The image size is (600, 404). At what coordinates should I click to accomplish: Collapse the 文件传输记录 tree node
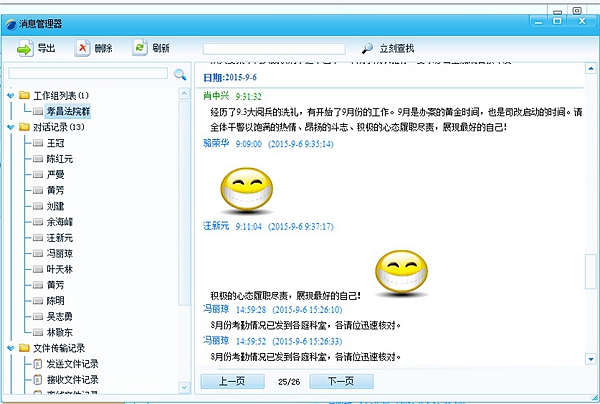10,349
